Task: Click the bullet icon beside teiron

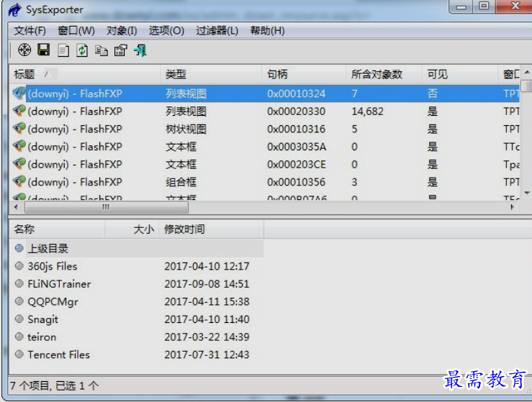Action: coord(19,337)
